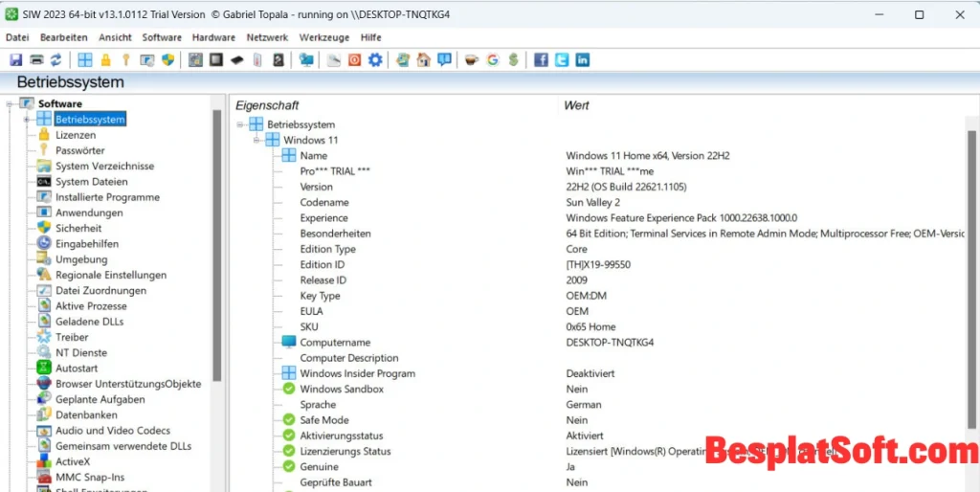Click the LinkedIn toolbar icon

coord(582,59)
